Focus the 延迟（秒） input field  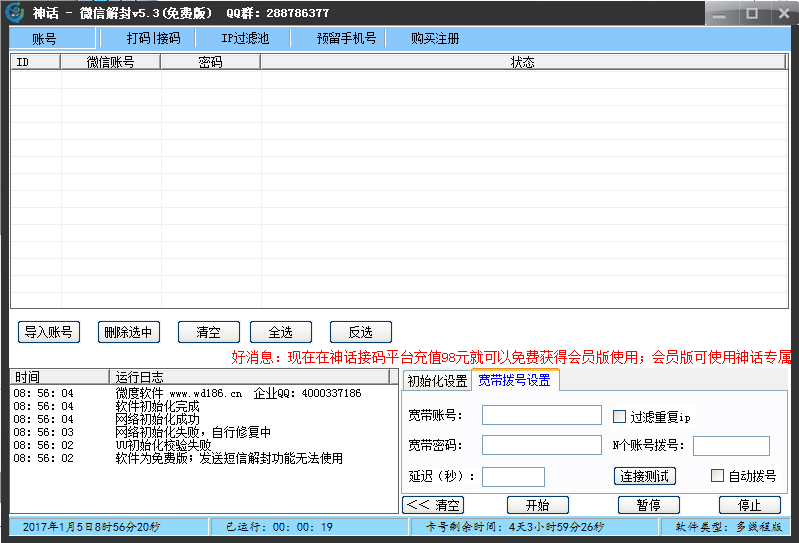(513, 477)
